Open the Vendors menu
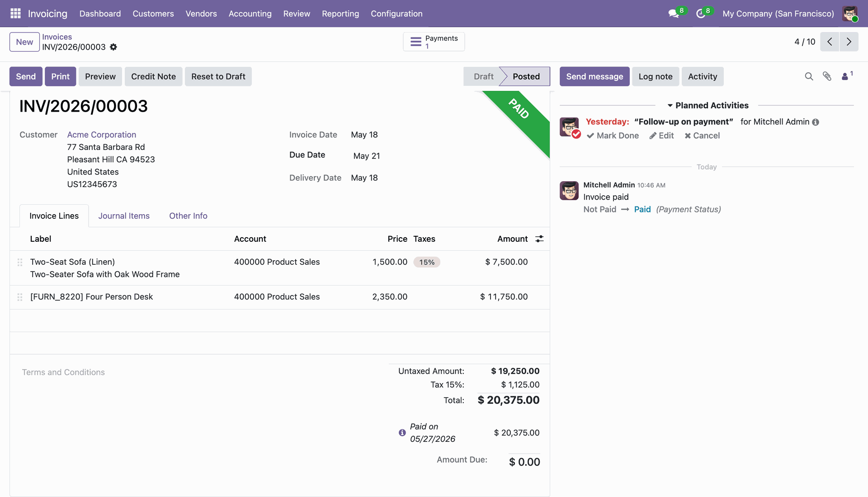 tap(201, 14)
